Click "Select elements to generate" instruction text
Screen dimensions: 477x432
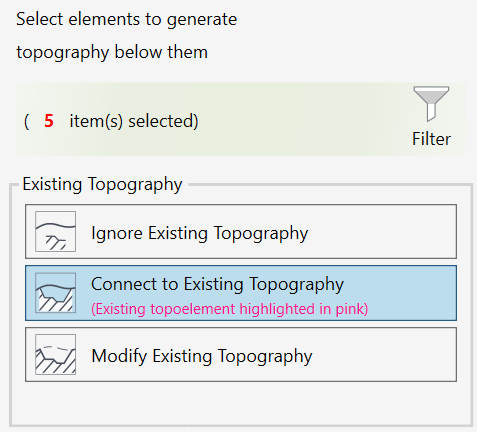pyautogui.click(x=127, y=19)
